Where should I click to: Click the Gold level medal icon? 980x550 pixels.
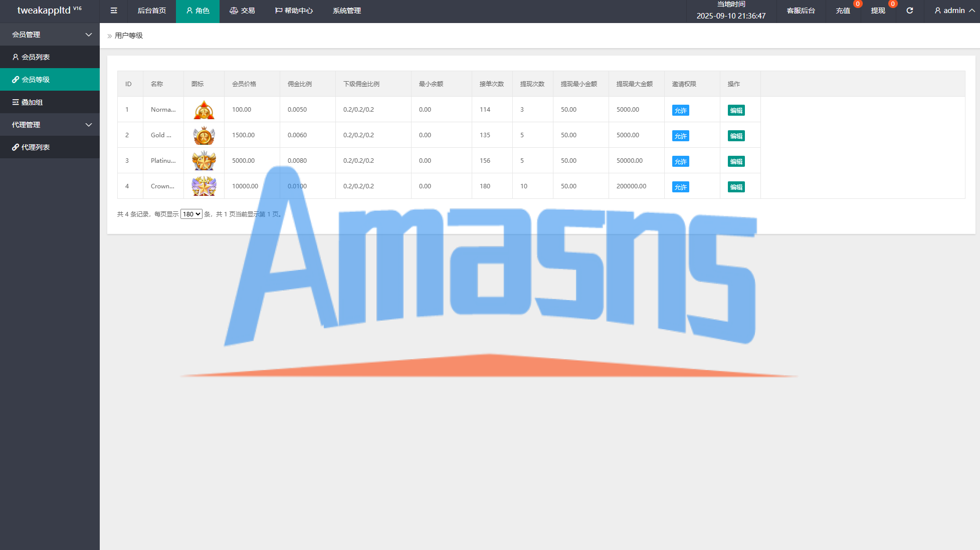pos(204,135)
